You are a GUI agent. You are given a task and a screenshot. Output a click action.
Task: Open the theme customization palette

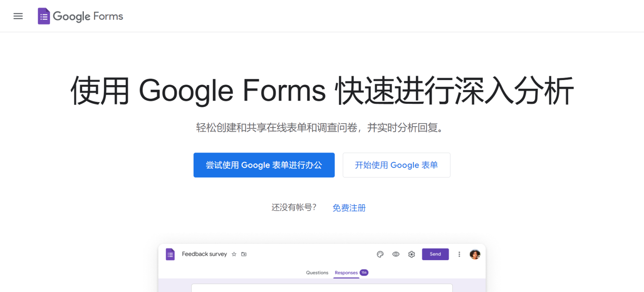point(380,254)
